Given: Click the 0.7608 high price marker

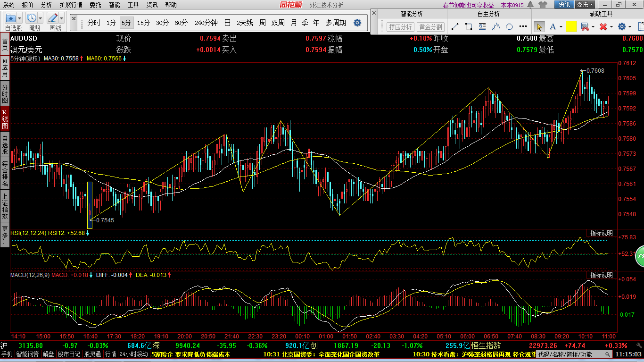Looking at the screenshot, I should 595,71.
